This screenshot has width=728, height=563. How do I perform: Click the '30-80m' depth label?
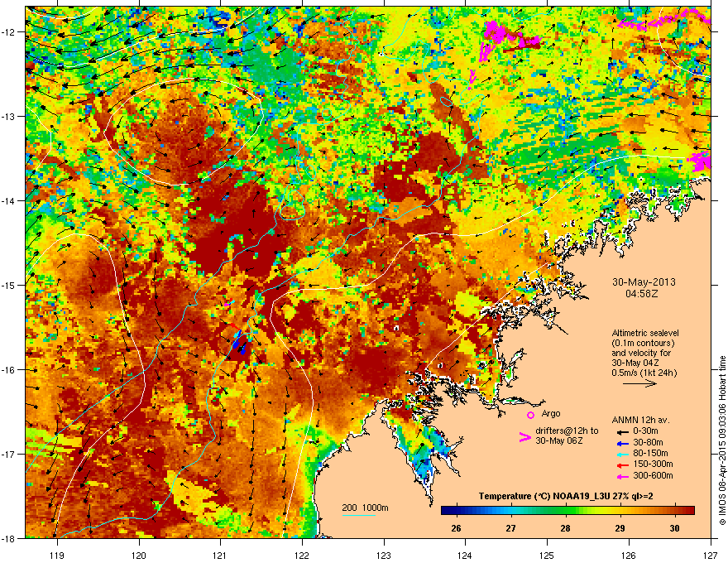coord(648,443)
